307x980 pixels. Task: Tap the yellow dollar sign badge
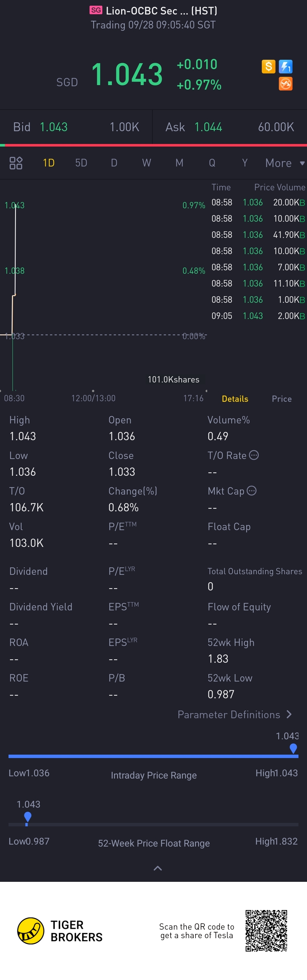tap(268, 67)
